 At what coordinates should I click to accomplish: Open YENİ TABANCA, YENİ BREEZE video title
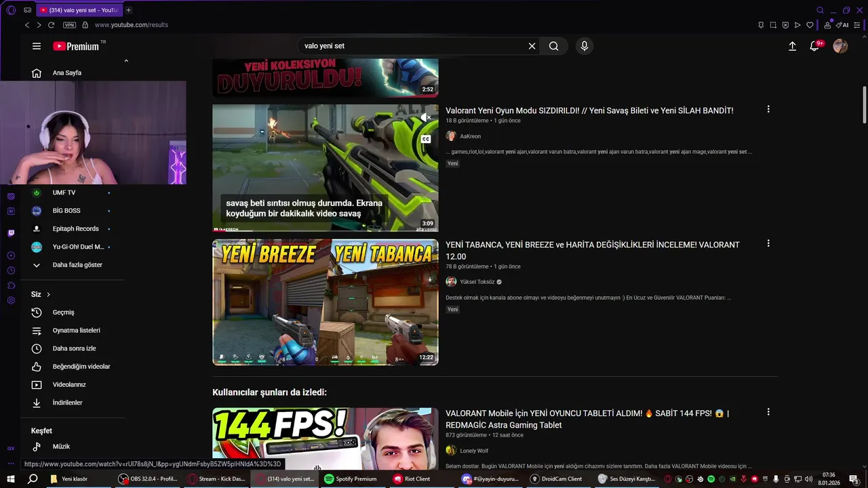click(x=593, y=251)
